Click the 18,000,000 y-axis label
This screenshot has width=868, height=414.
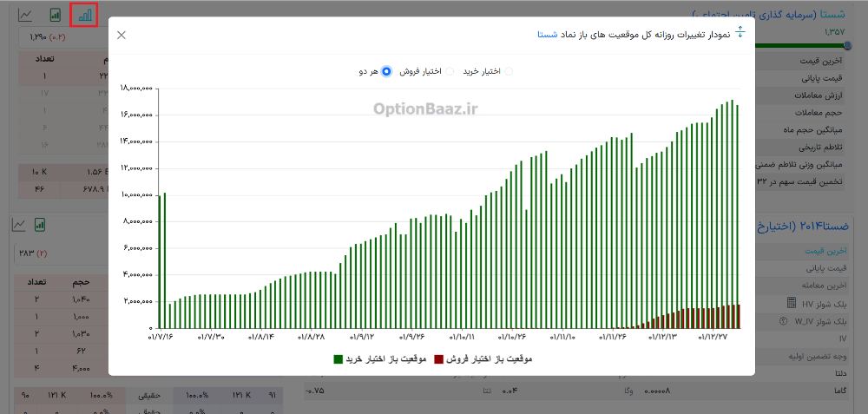135,88
